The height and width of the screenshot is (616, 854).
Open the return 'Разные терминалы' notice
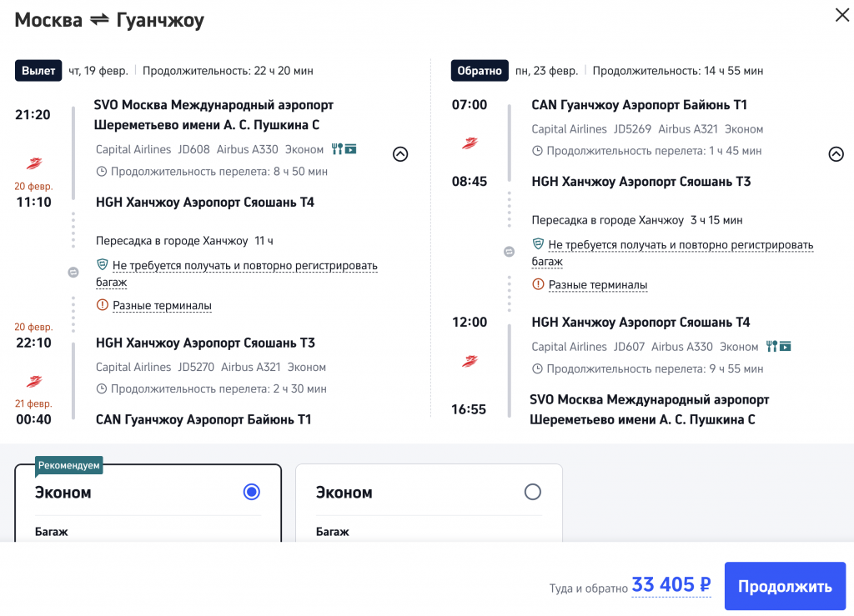point(597,285)
